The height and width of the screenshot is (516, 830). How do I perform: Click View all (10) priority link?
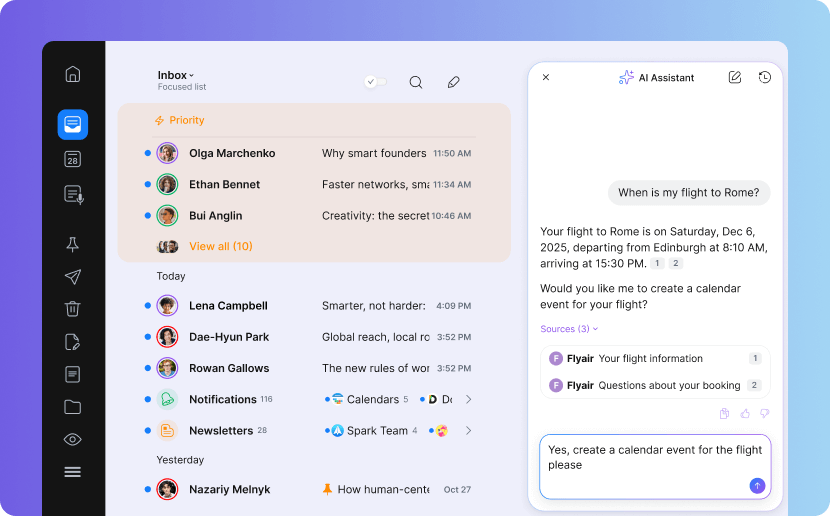tap(220, 246)
